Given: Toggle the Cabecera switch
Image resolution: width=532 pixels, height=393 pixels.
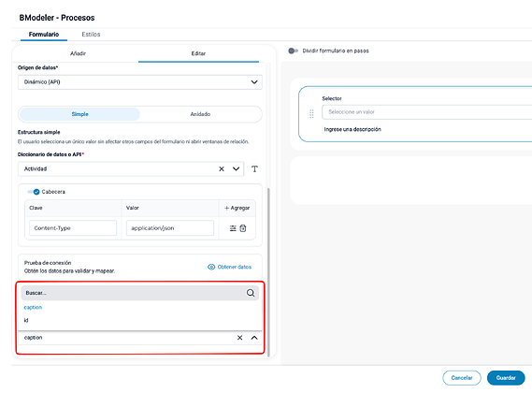Looking at the screenshot, I should click(34, 192).
